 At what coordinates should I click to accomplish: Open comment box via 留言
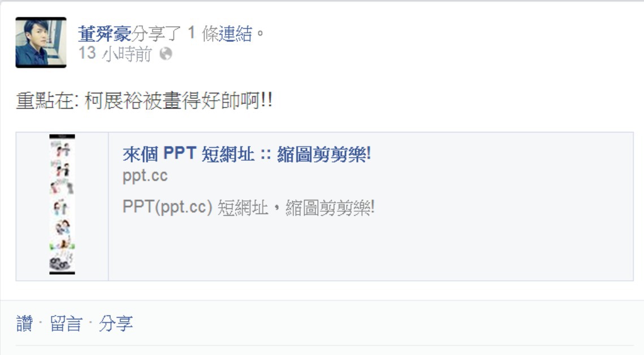(66, 323)
